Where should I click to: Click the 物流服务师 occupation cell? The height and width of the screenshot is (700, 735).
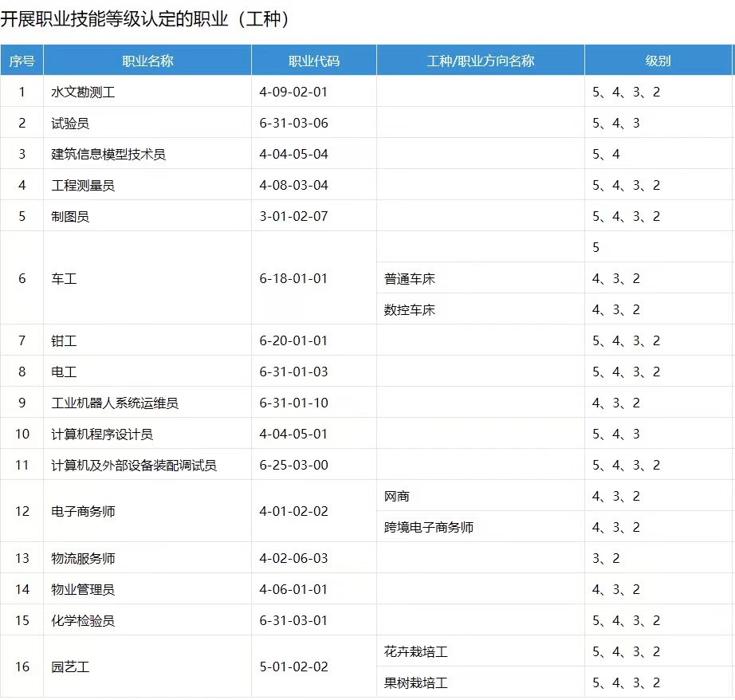(83, 558)
